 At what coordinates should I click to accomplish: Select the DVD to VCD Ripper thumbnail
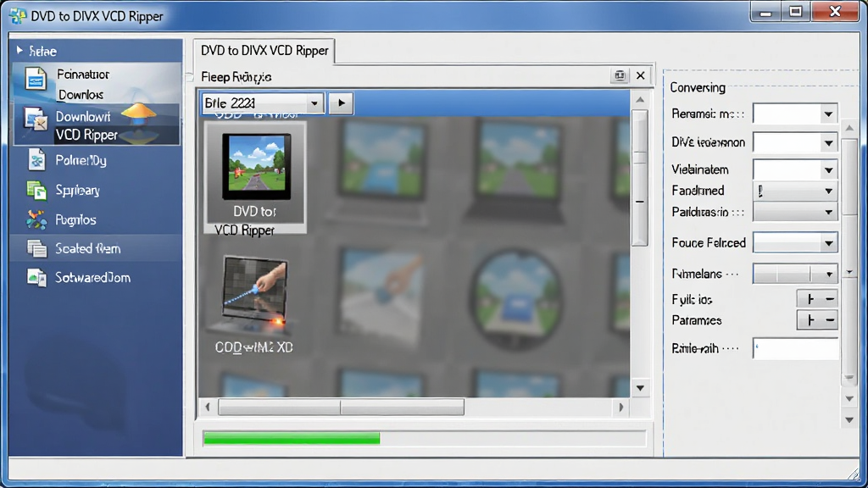pos(254,178)
